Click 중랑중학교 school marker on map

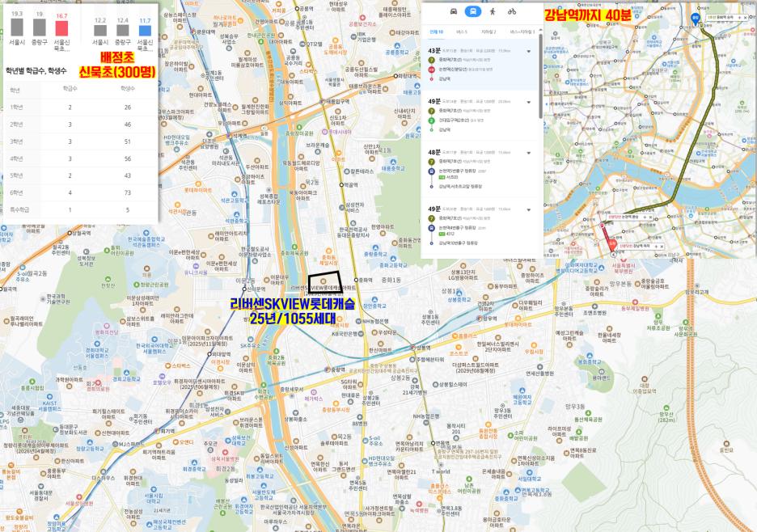click(376, 247)
